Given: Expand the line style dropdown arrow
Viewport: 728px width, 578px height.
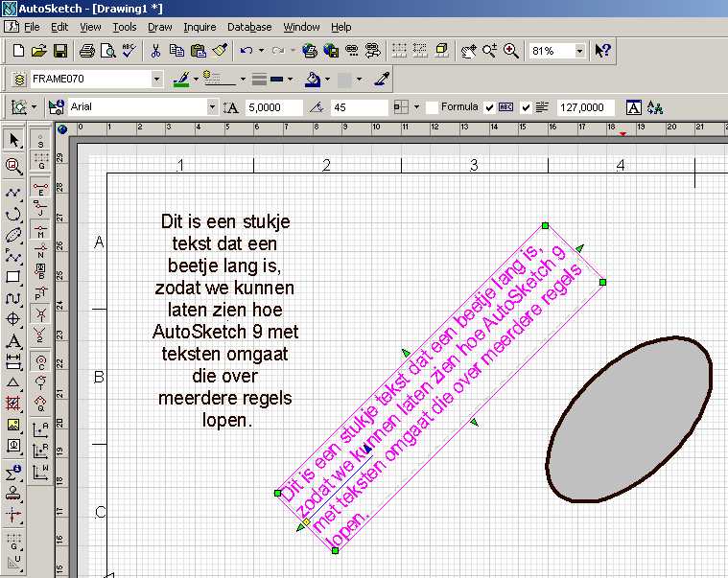Looking at the screenshot, I should (x=243, y=80).
